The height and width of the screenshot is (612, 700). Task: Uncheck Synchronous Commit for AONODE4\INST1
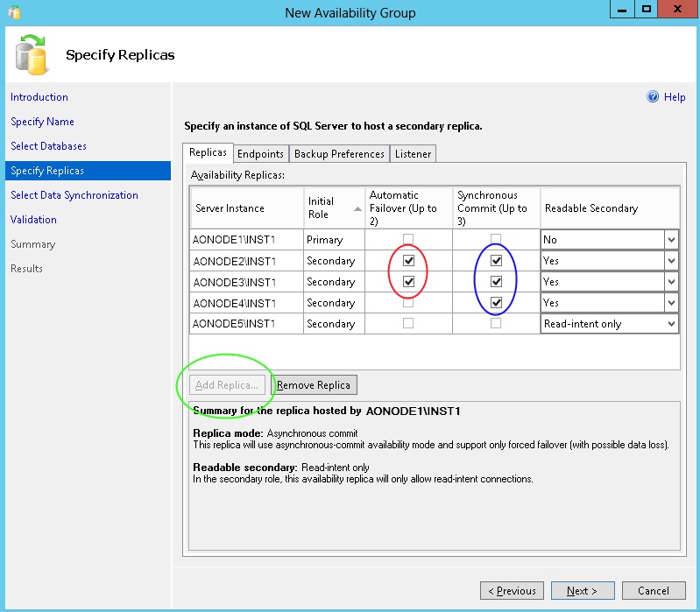click(x=497, y=303)
